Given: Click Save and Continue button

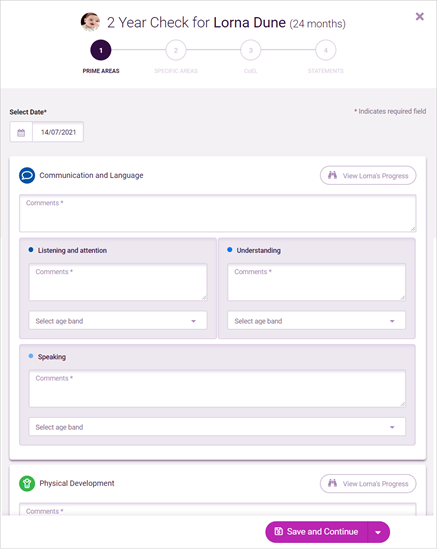Looking at the screenshot, I should point(317,532).
